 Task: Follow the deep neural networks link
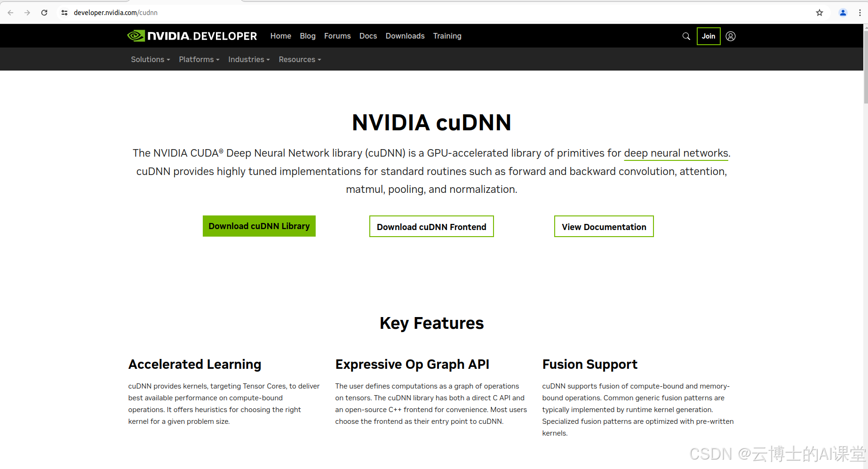[x=676, y=153]
